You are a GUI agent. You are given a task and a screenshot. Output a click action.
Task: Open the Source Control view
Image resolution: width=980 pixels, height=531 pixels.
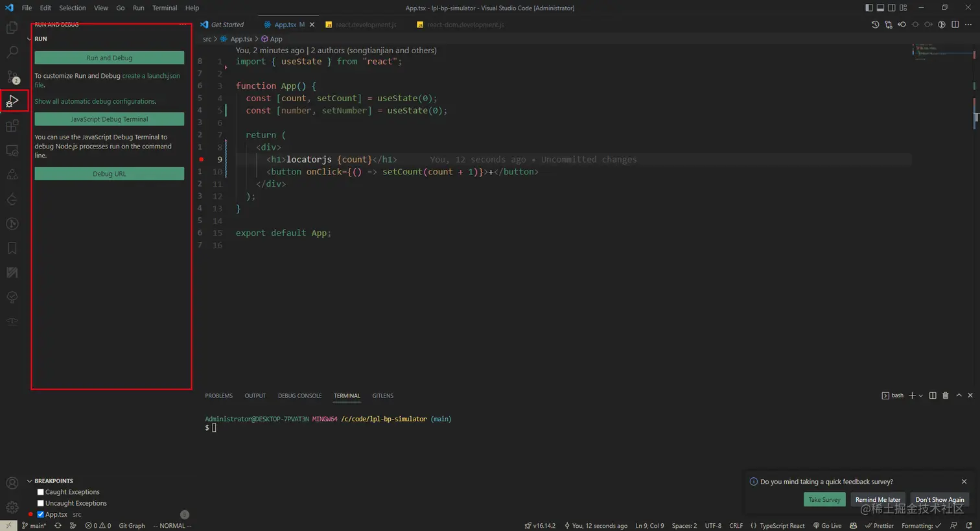(12, 77)
